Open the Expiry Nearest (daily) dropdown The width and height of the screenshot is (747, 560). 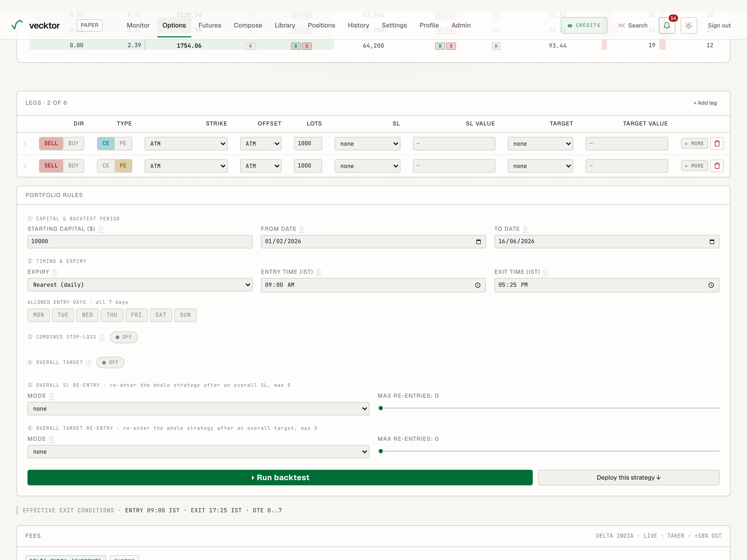(140, 285)
